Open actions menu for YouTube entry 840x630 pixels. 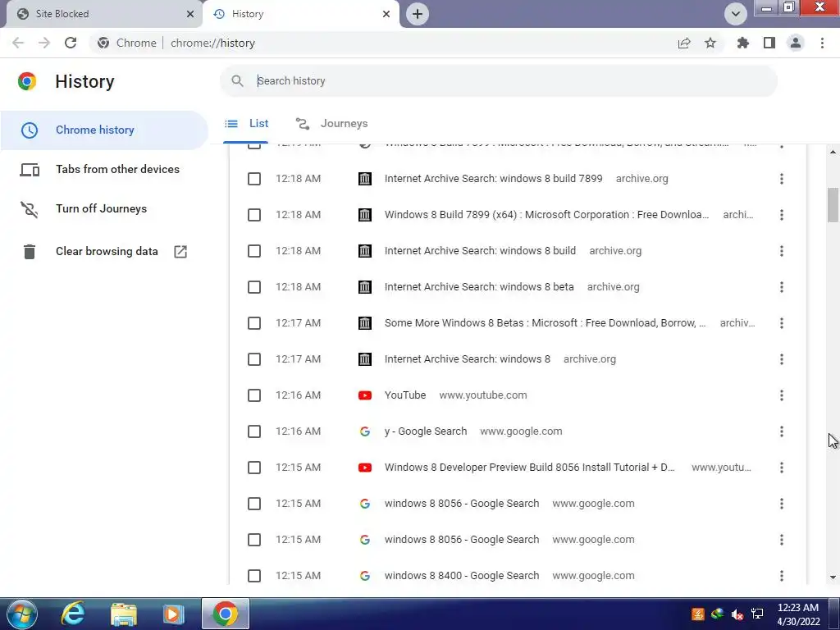coord(782,395)
